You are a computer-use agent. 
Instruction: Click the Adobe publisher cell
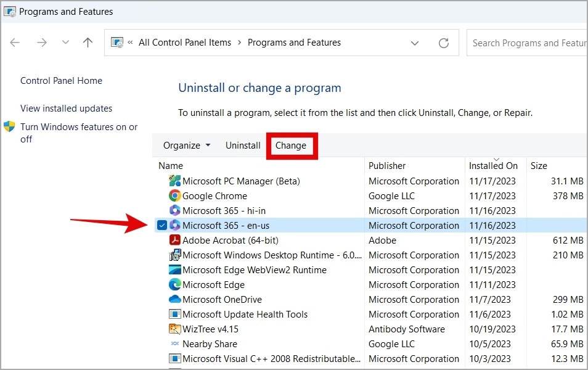(383, 240)
